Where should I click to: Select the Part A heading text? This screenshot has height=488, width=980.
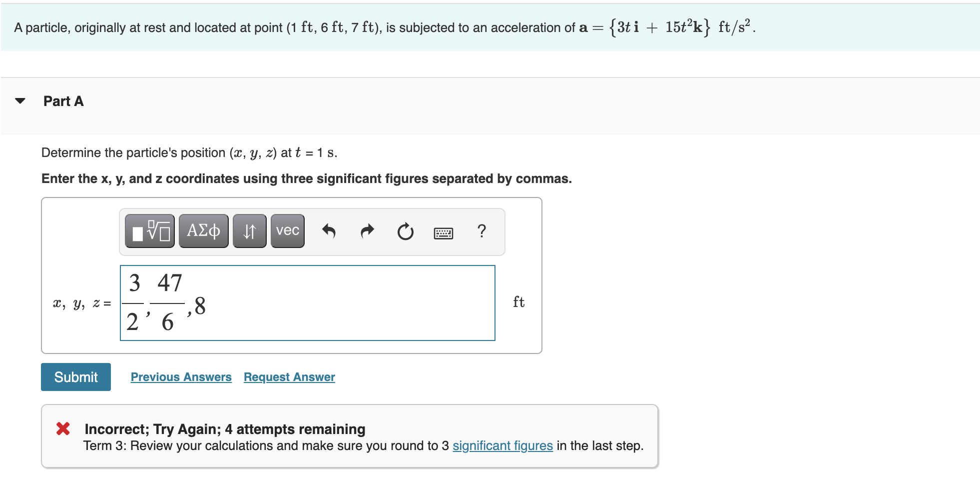(63, 101)
